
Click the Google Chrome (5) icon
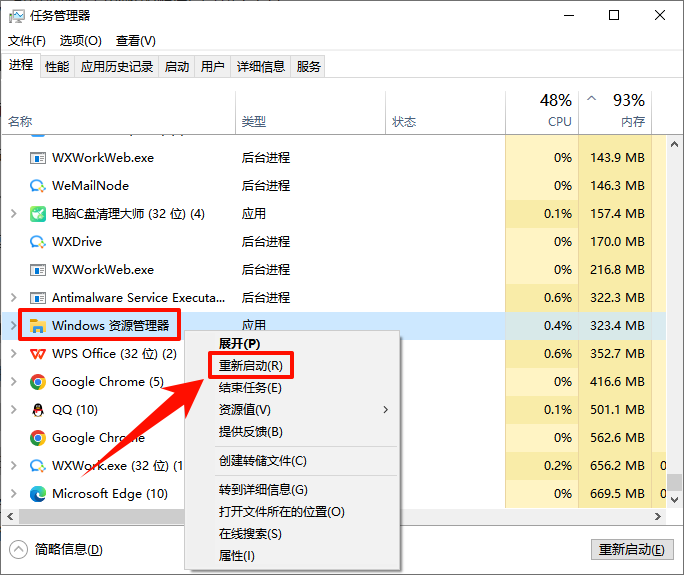(x=38, y=382)
